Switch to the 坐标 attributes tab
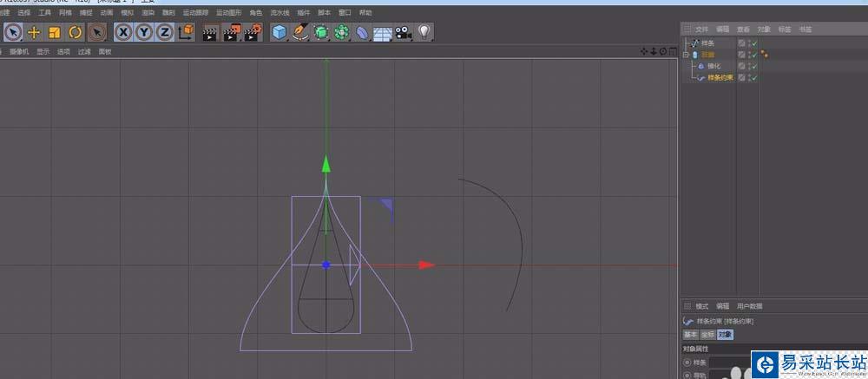The image size is (868, 379). click(707, 334)
